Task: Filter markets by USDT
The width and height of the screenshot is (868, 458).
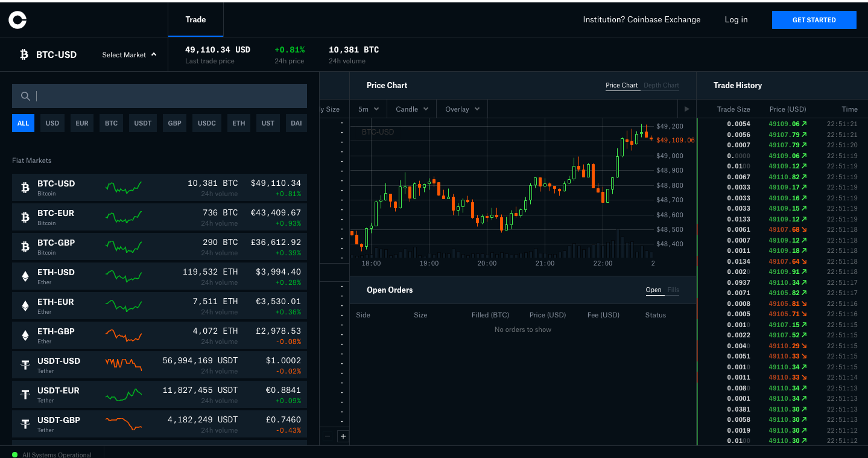Action: [143, 123]
